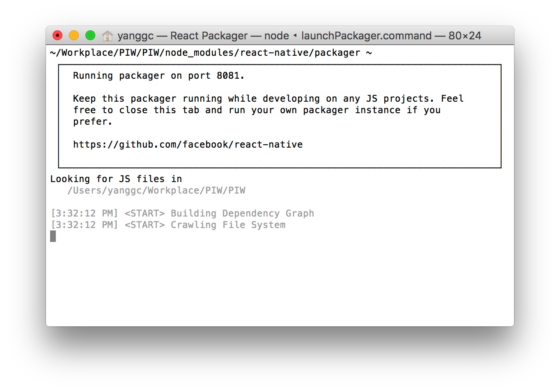This screenshot has width=560, height=392.
Task: Click the timestamp on the Crawling File System line
Action: (x=84, y=225)
